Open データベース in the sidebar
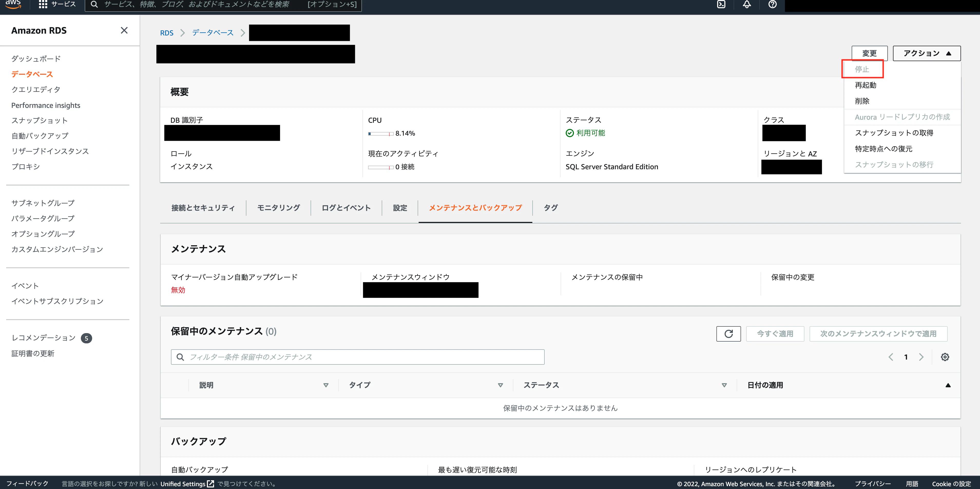Viewport: 980px width, 489px height. (32, 74)
